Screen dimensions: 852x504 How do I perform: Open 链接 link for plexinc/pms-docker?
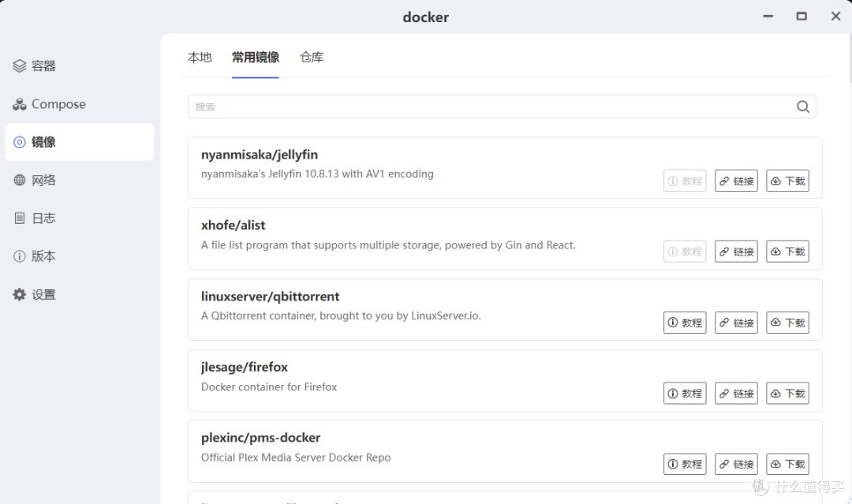pyautogui.click(x=736, y=464)
